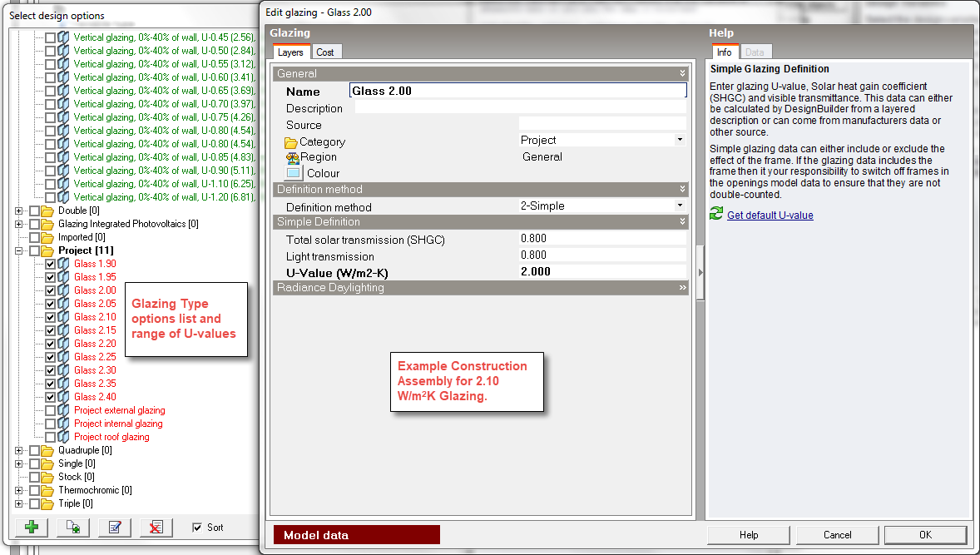
Task: Toggle the Sort checkbox
Action: tap(196, 527)
